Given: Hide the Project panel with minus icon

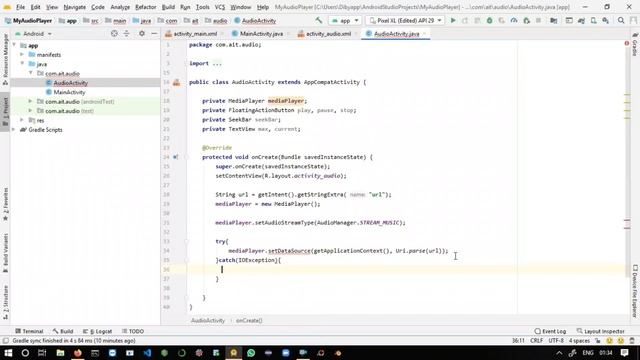Looking at the screenshot, I should point(154,33).
